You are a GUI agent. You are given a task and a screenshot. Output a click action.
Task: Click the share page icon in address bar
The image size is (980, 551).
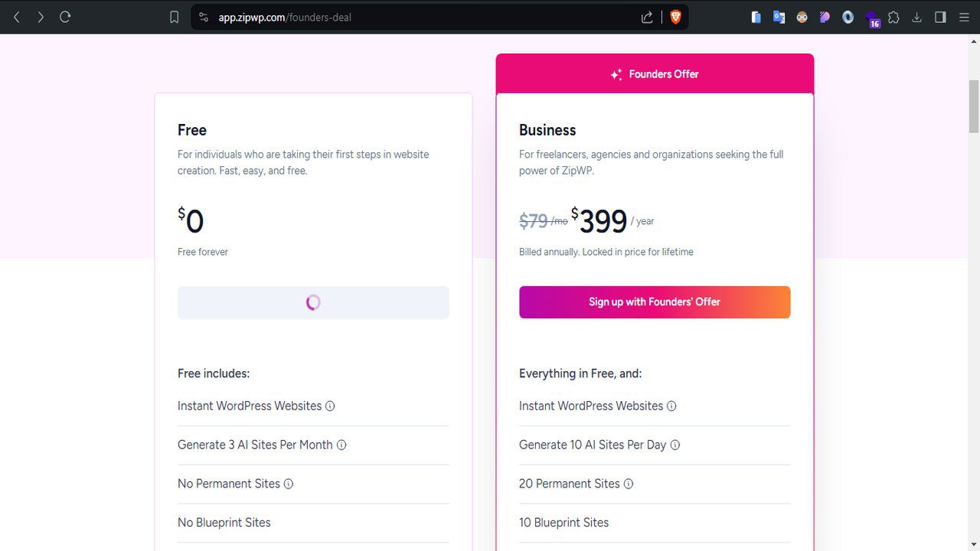point(647,17)
